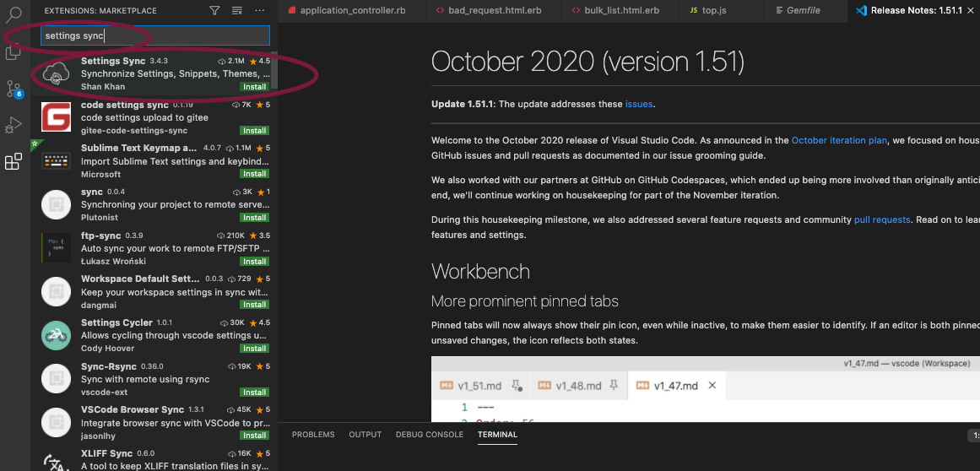This screenshot has width=980, height=471.
Task: Click the JS icon on top.js tab
Action: [x=693, y=11]
